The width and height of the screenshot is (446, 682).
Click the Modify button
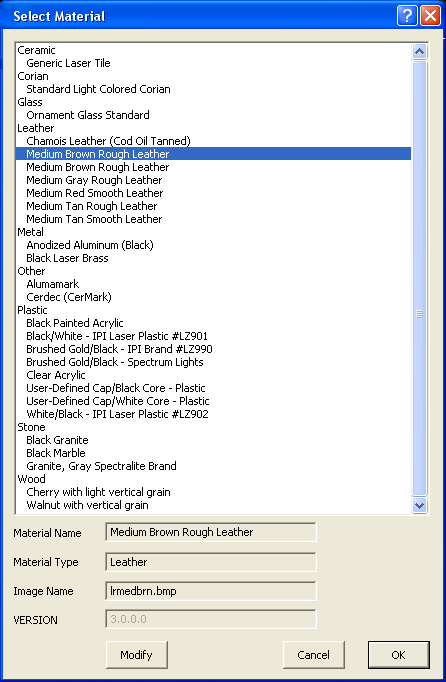(x=137, y=655)
